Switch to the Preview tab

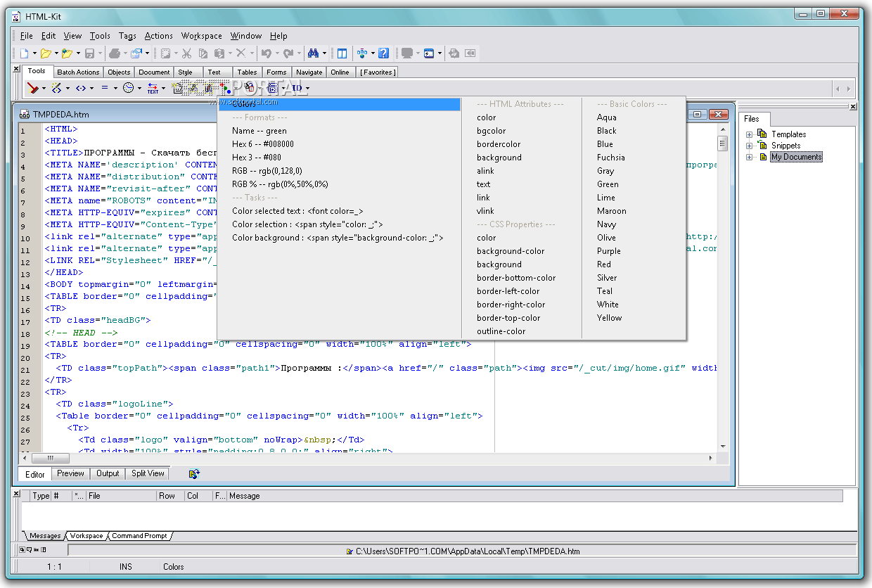(x=70, y=473)
